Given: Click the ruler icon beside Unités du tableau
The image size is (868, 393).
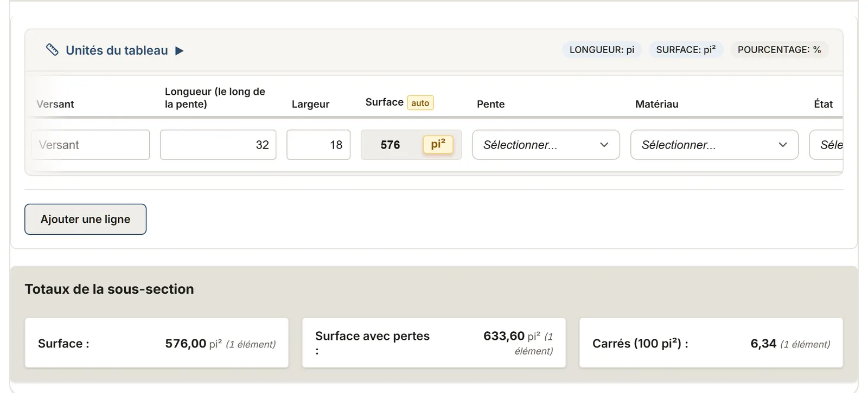Looking at the screenshot, I should click(52, 50).
